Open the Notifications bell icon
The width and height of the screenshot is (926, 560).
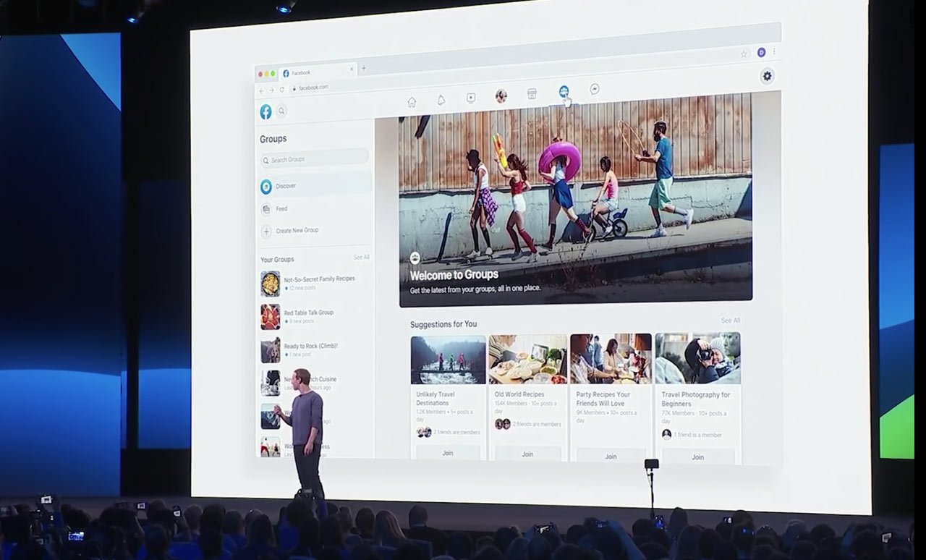point(441,100)
